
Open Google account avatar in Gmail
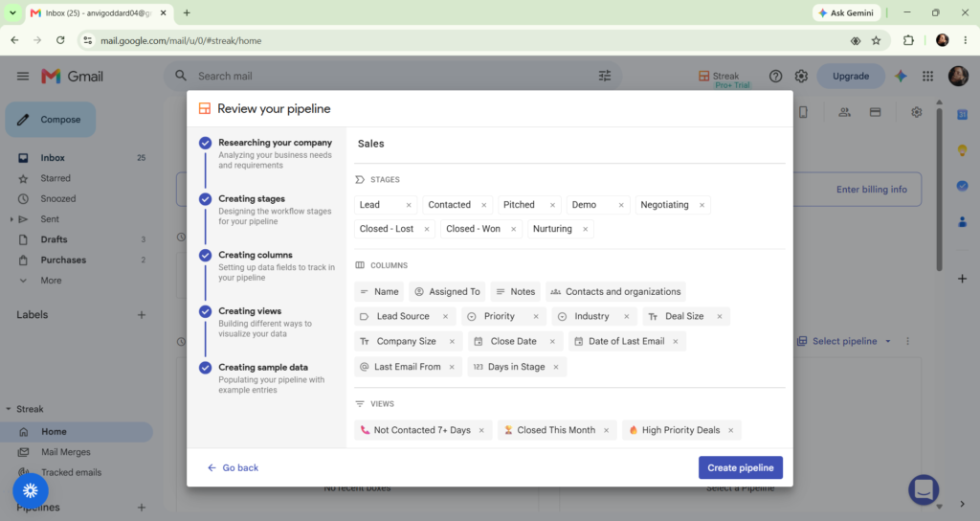tap(958, 77)
